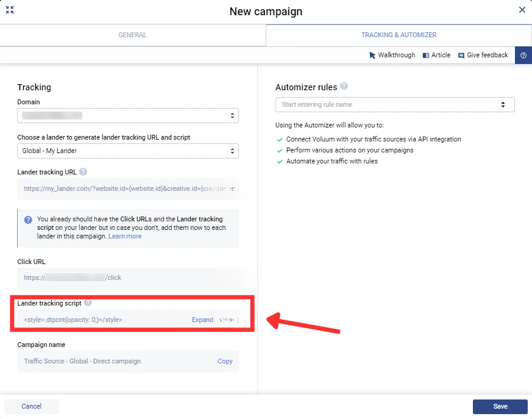Copy the campaign name
Image resolution: width=532 pixels, height=419 pixels.
225,361
